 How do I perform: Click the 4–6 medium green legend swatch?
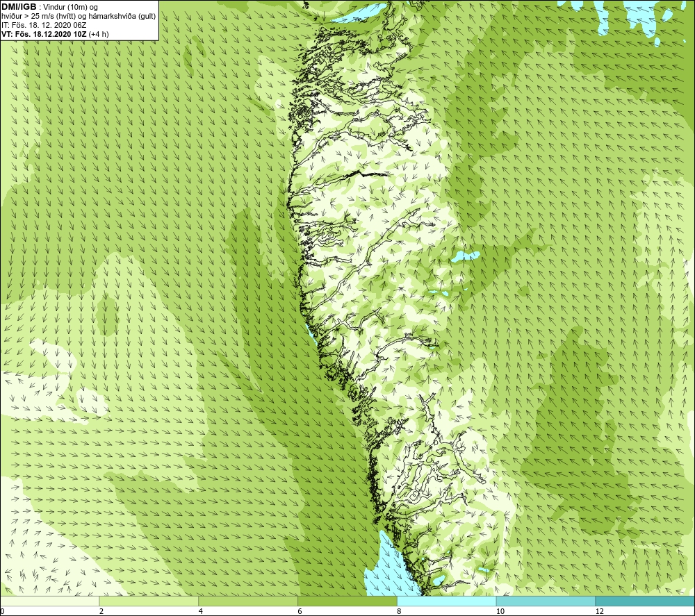pyautogui.click(x=248, y=601)
